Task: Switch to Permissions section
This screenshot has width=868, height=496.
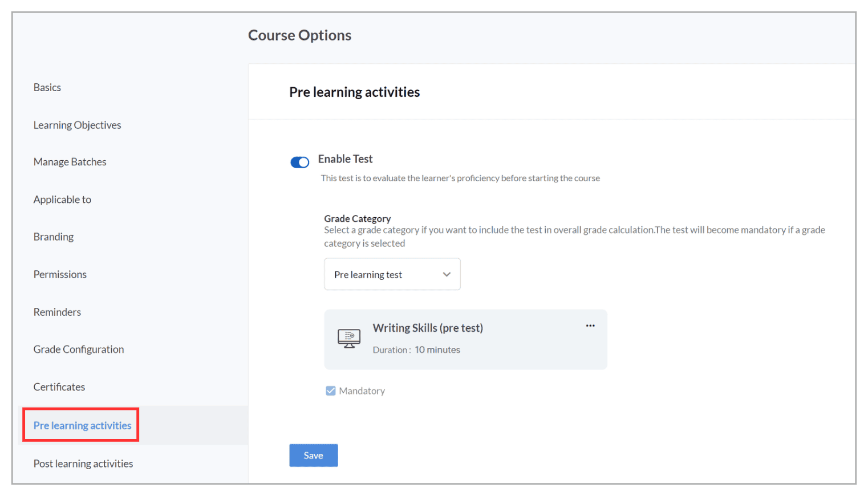Action: click(60, 275)
